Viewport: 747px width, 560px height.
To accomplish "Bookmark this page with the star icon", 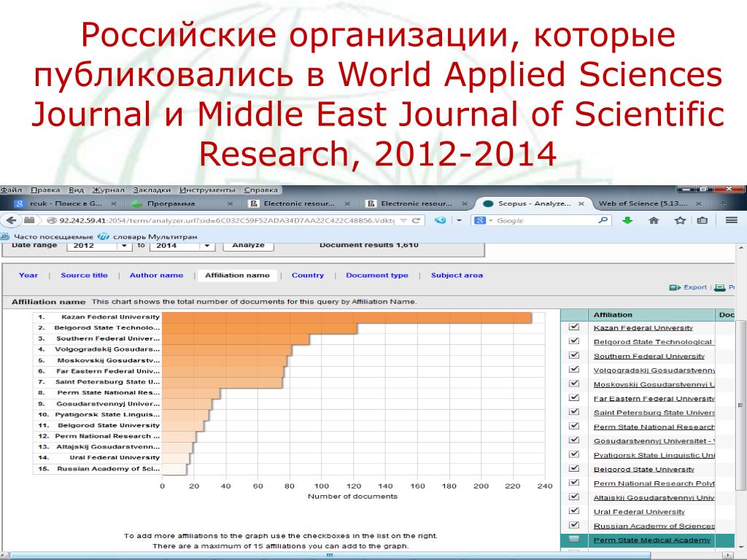I will pos(680,220).
